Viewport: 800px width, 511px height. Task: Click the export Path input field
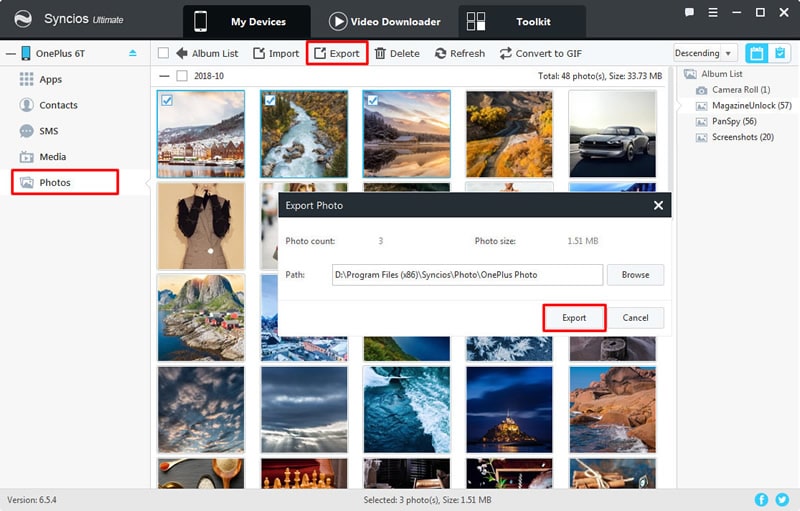[467, 274]
